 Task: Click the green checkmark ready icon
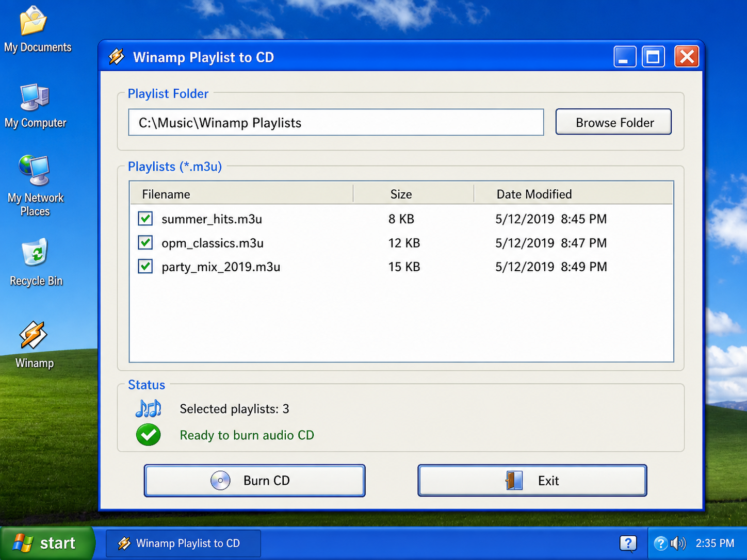pos(149,435)
